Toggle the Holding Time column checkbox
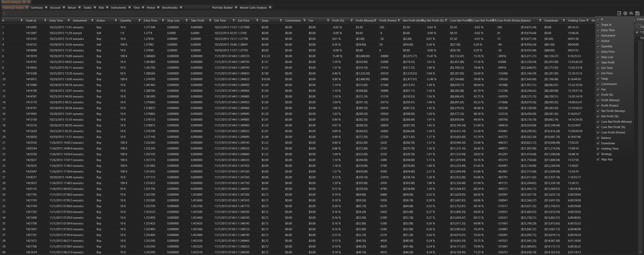The image size is (644, 255). click(x=598, y=149)
